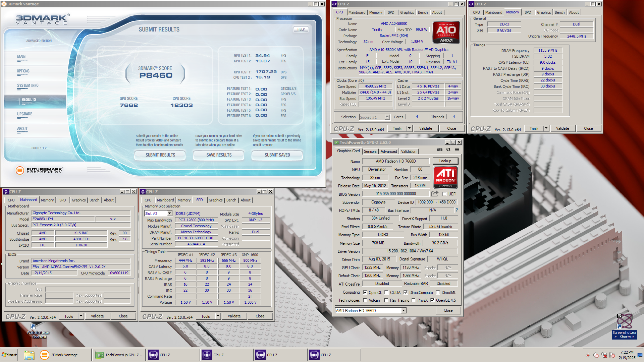Toggle the Ray Tracing checkbox
The height and width of the screenshot is (362, 644).
pyautogui.click(x=386, y=300)
